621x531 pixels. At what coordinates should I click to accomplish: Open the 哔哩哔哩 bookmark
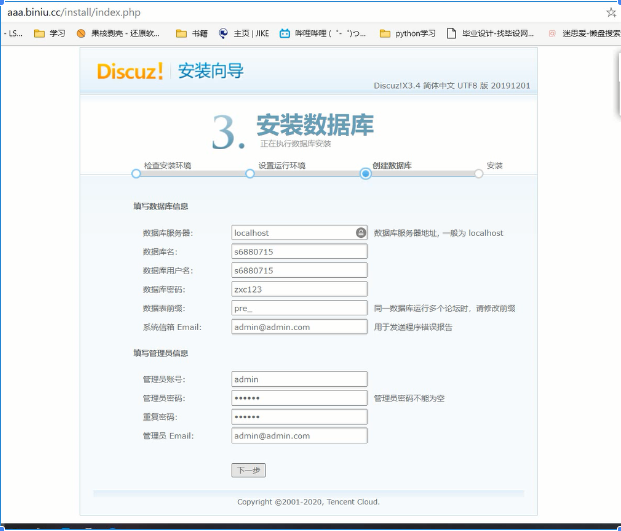coord(323,34)
